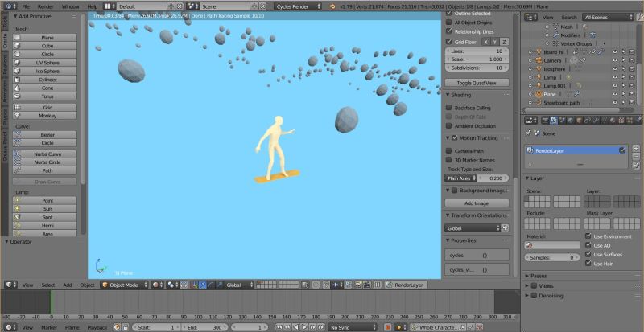This screenshot has height=332, width=644.
Task: Play the animation in reverse
Action: [295, 327]
